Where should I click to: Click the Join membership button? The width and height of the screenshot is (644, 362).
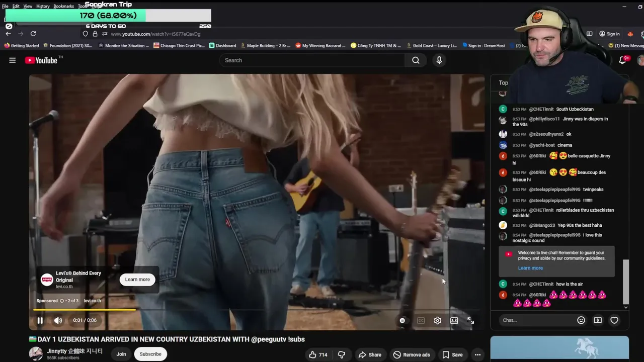pyautogui.click(x=121, y=354)
